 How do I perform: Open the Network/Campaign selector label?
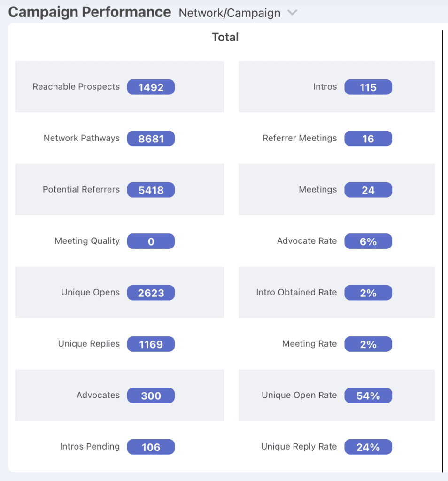tap(229, 13)
